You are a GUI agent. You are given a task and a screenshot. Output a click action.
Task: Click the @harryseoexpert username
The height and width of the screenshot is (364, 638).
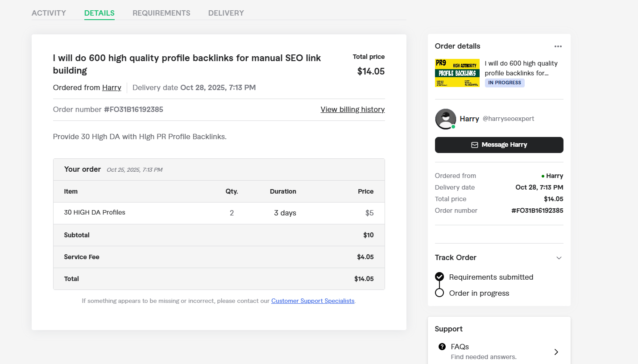pos(508,119)
